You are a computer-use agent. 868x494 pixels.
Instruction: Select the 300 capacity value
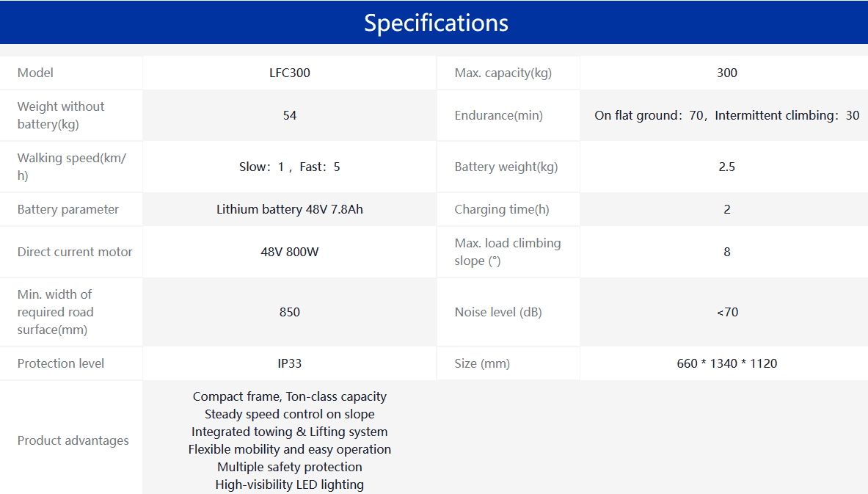(726, 73)
